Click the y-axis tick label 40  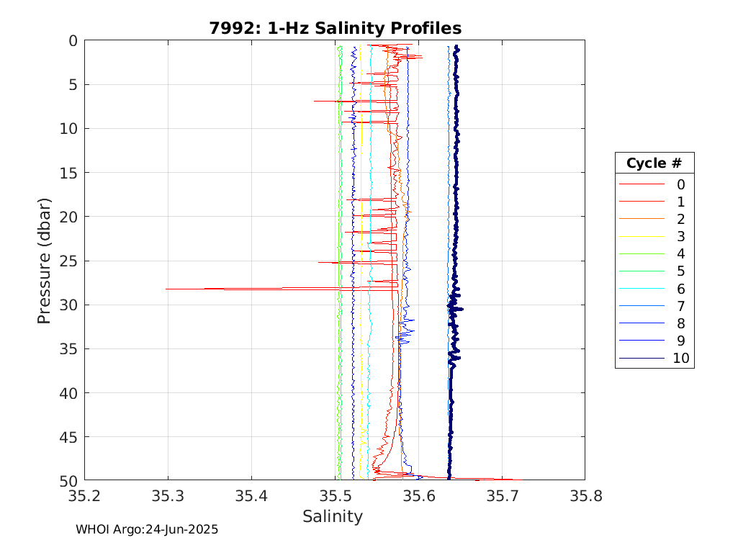pyautogui.click(x=68, y=393)
